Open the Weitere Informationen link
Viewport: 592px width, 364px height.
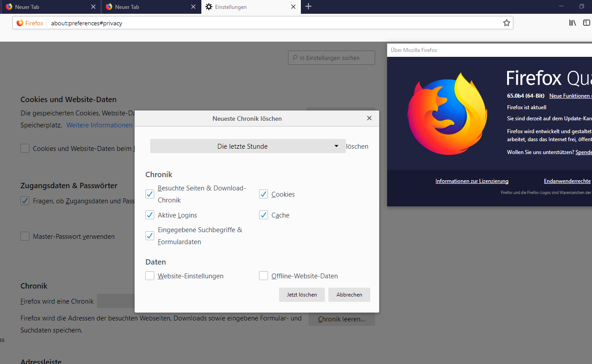tap(100, 125)
